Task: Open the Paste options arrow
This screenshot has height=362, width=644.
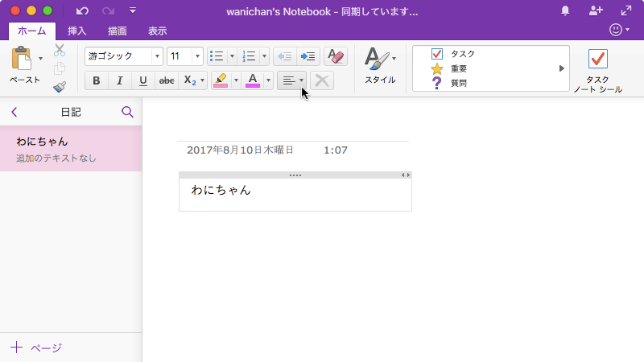Action: click(40, 58)
